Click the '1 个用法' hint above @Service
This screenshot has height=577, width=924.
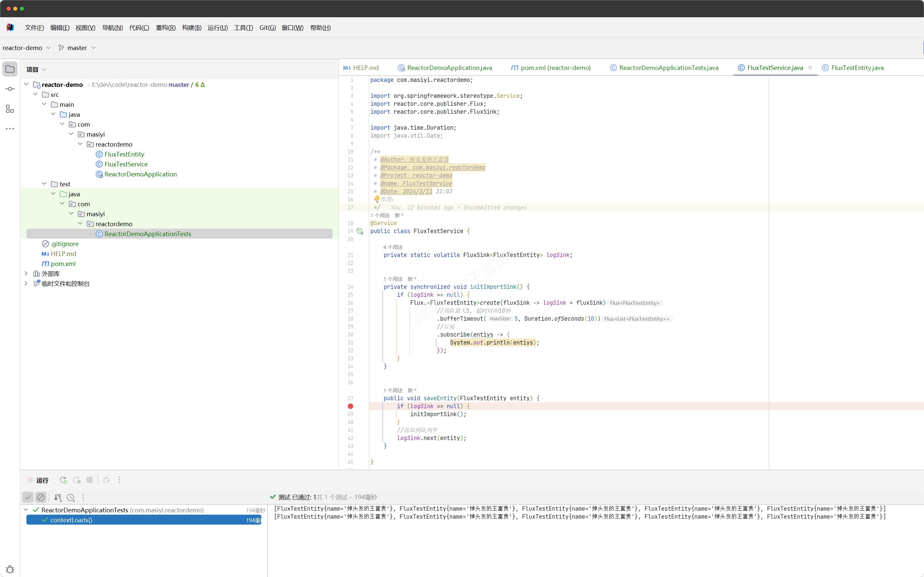tap(380, 215)
